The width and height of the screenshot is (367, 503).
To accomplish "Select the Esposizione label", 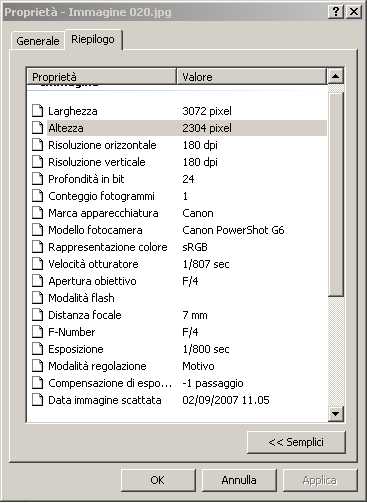I will [x=76, y=349].
